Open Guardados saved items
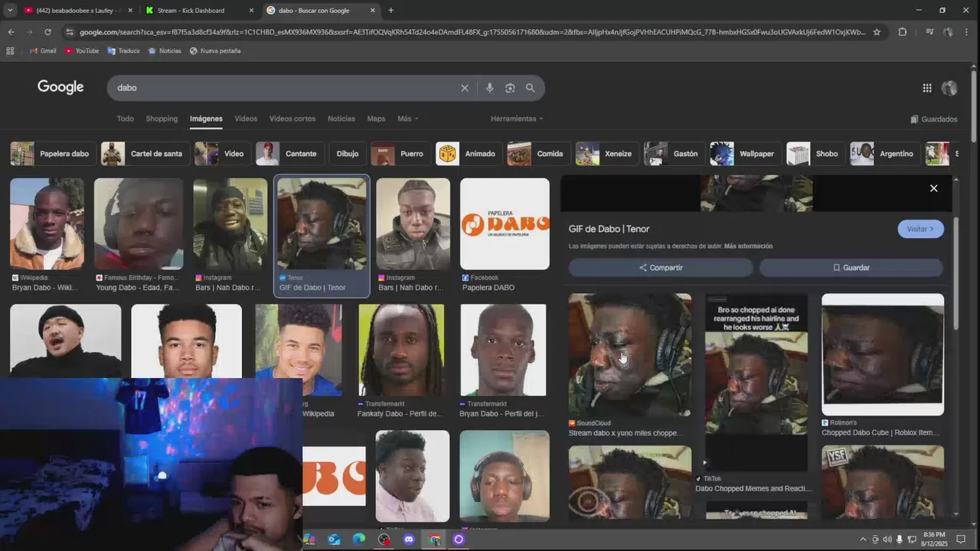Image resolution: width=980 pixels, height=551 pixels. (934, 119)
